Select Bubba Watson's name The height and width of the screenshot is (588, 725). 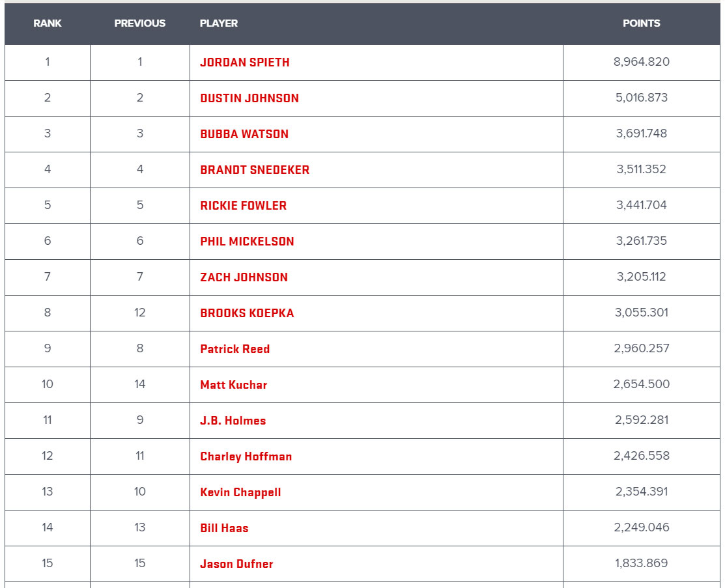point(244,134)
